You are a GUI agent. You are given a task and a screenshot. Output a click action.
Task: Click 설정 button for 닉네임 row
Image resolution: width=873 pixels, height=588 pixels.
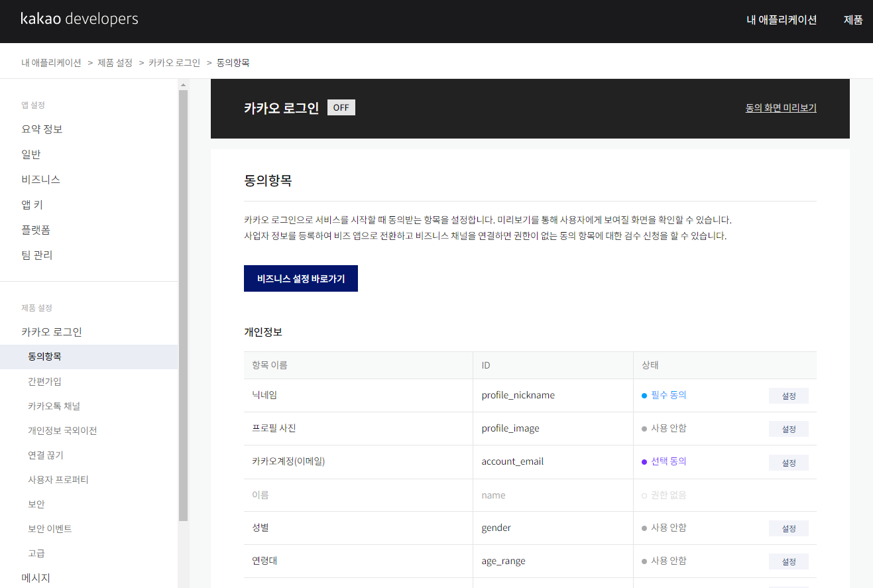[789, 396]
